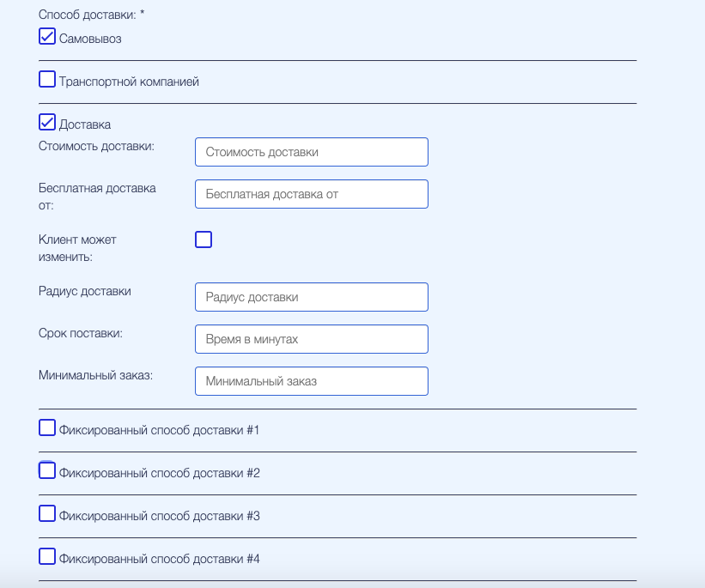This screenshot has height=588, width=705.
Task: Check Фиксированный способ доставки #1
Action: click(x=47, y=428)
